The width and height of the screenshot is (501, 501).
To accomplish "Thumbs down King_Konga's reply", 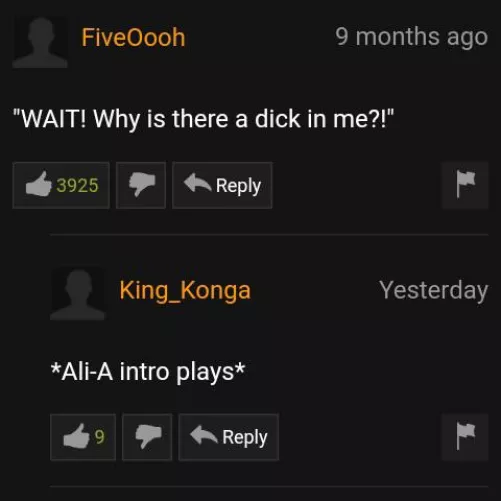I will [x=147, y=437].
